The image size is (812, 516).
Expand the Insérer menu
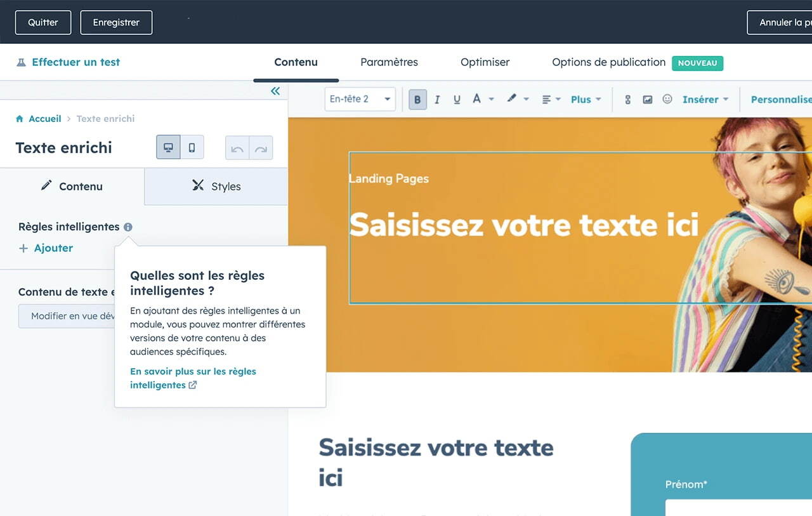point(701,99)
